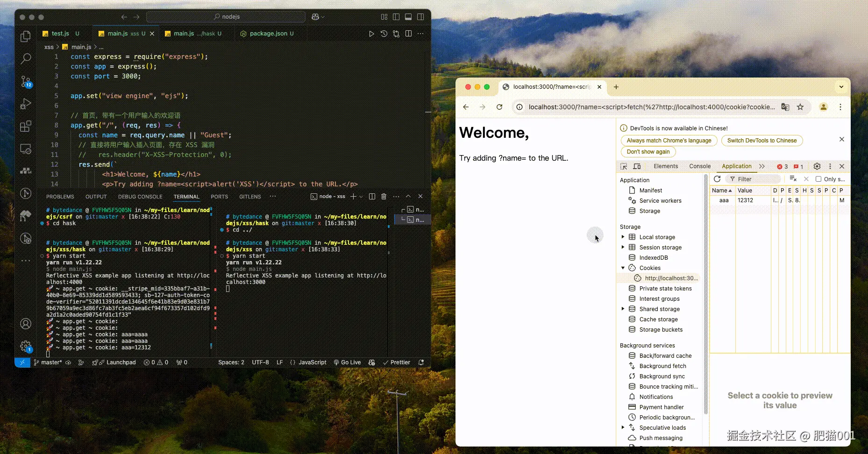Open DevTools settings gear icon
This screenshot has width=868, height=454.
pyautogui.click(x=817, y=166)
